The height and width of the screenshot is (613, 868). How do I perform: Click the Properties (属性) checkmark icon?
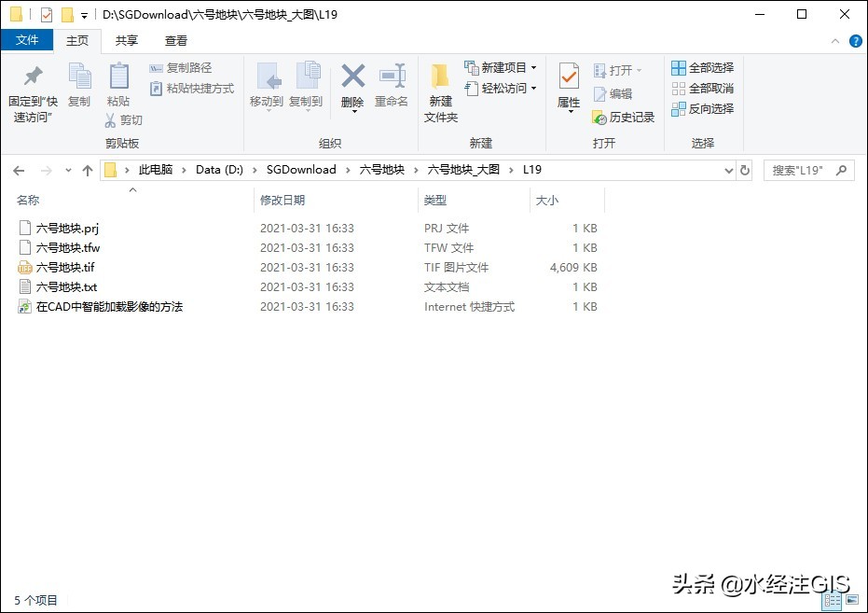tap(569, 77)
